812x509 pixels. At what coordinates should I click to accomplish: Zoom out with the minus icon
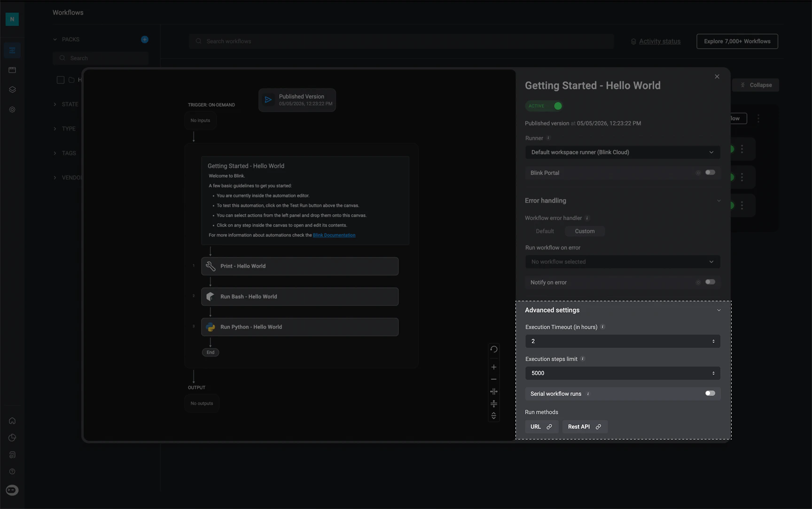click(493, 379)
